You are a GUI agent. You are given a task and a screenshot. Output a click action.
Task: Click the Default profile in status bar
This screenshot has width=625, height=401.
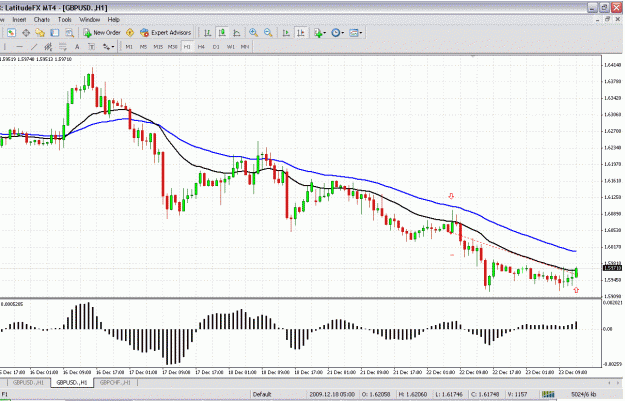[x=262, y=394]
